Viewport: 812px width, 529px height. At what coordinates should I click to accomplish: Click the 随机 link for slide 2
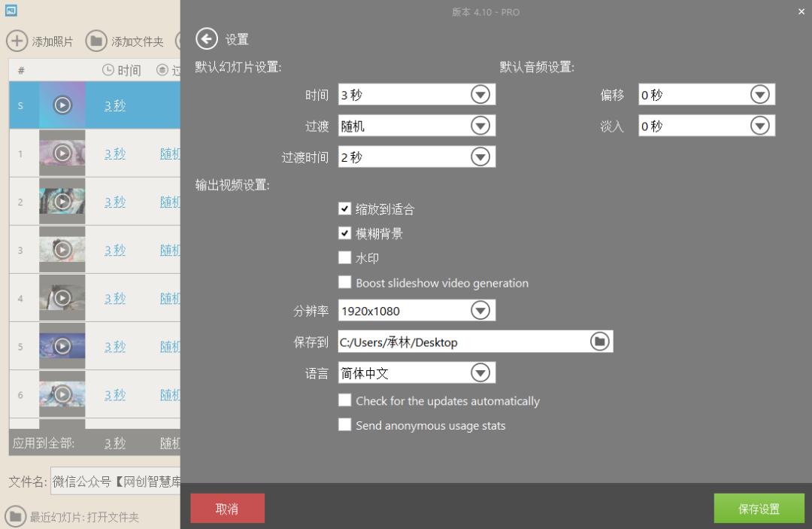pyautogui.click(x=170, y=202)
